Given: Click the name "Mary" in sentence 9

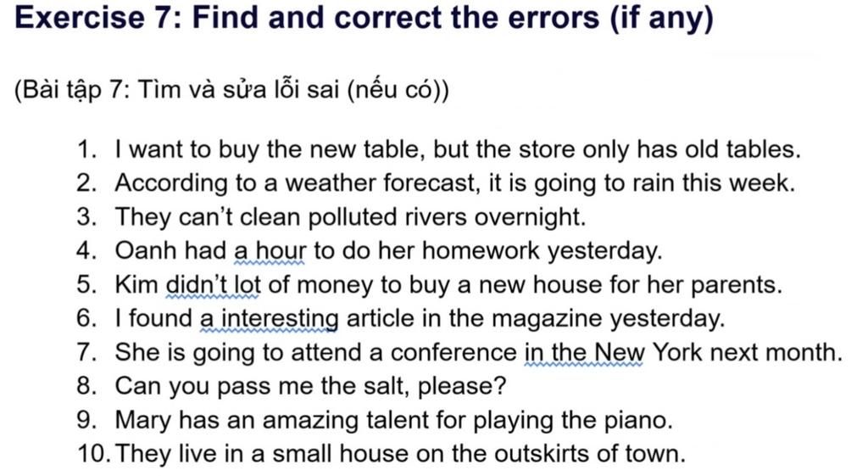Looking at the screenshot, I should tap(144, 420).
